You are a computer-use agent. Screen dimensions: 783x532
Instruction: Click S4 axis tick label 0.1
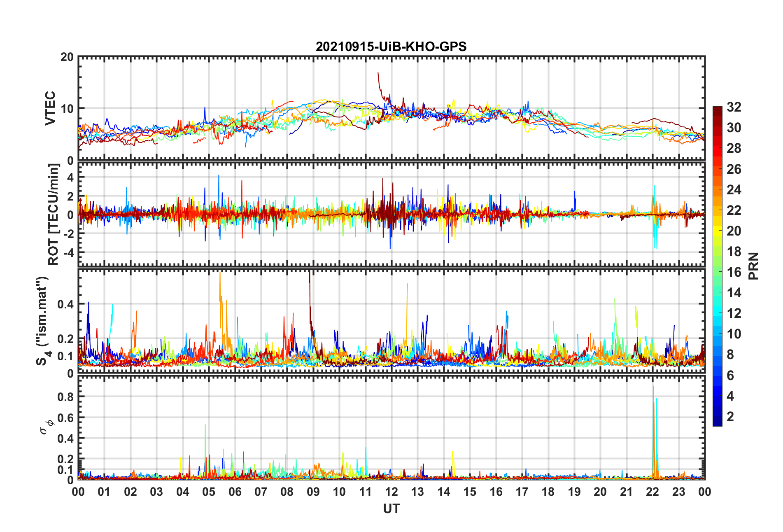[x=66, y=356]
